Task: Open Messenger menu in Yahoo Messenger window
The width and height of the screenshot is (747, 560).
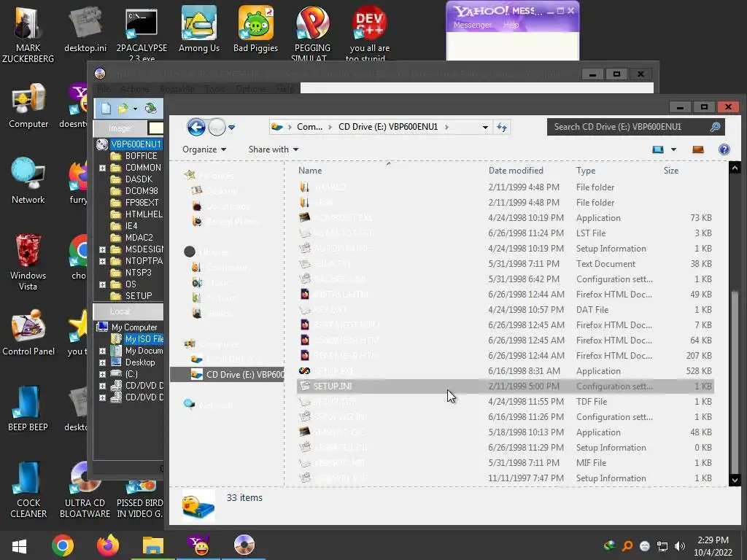Action: click(472, 25)
